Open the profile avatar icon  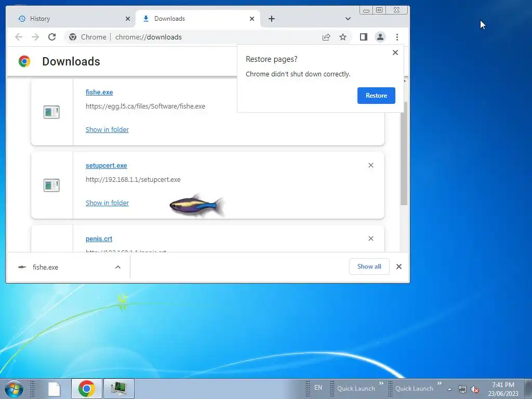click(x=380, y=37)
